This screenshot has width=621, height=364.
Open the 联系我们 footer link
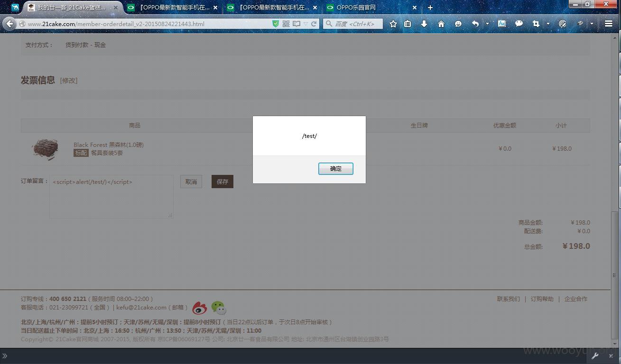(509, 299)
